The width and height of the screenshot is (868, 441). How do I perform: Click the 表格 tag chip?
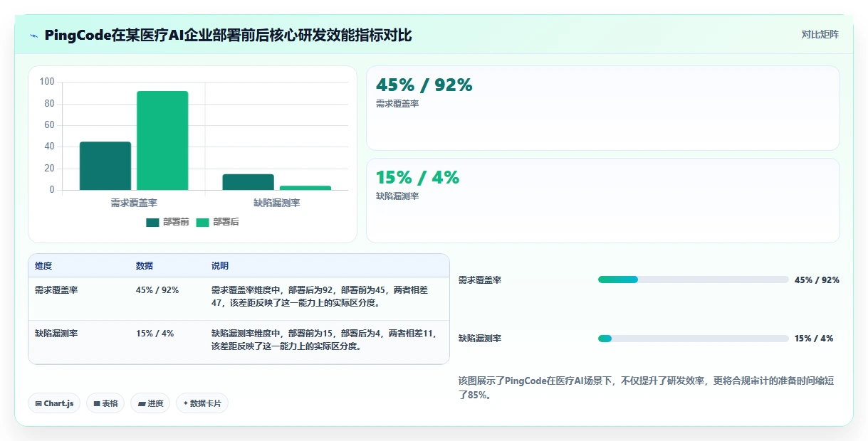(105, 403)
